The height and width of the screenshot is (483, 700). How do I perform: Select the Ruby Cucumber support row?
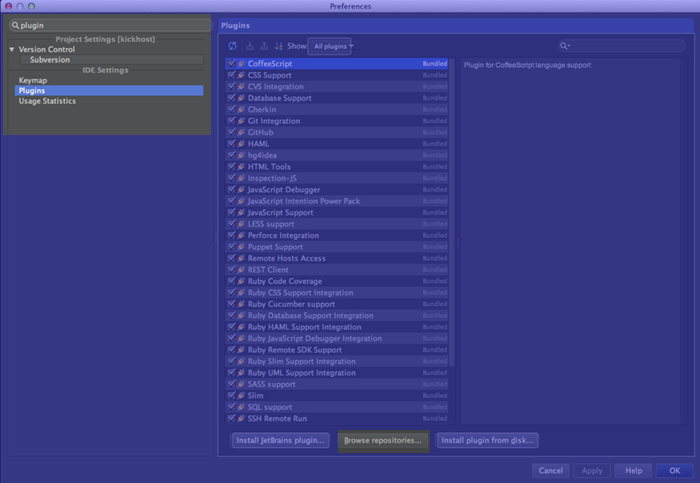coord(337,304)
